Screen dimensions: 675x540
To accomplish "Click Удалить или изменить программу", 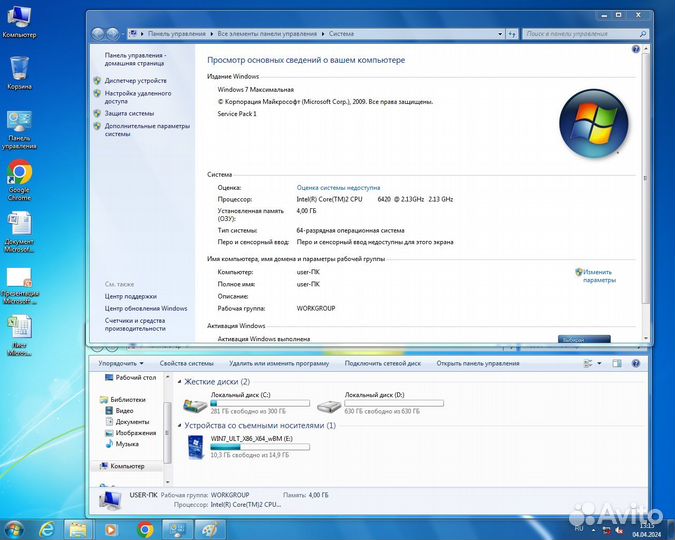I will click(x=279, y=363).
